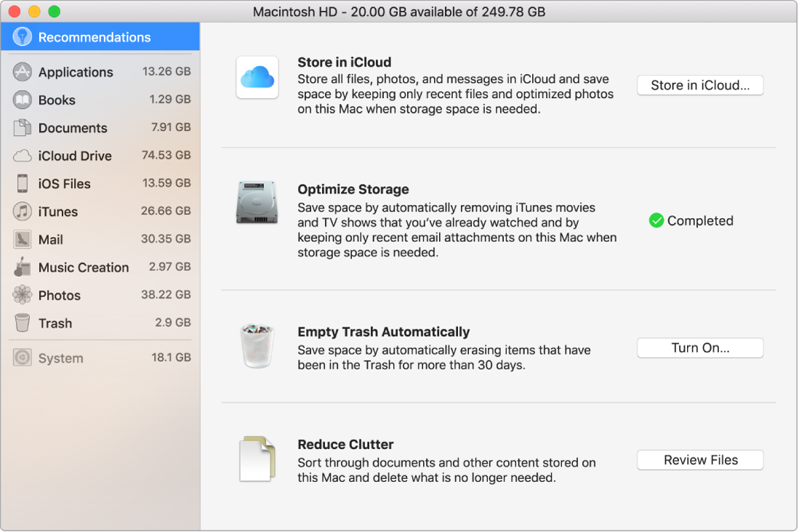Click the Applications sidebar icon

23,72
